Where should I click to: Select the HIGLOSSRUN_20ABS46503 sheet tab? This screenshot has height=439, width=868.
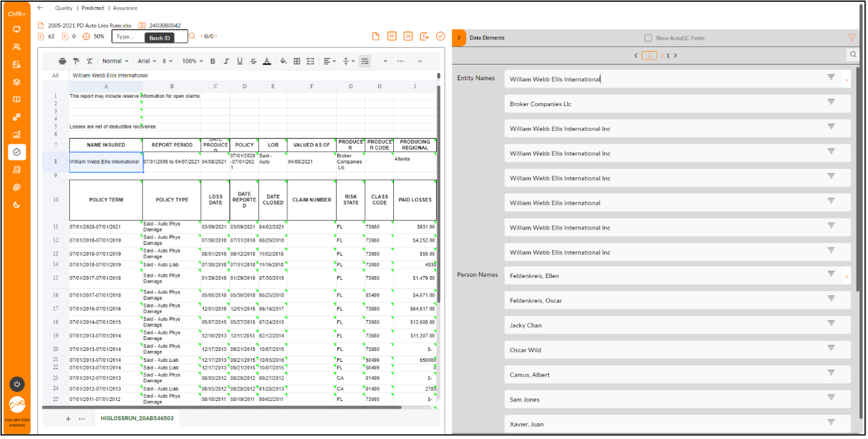click(x=137, y=418)
